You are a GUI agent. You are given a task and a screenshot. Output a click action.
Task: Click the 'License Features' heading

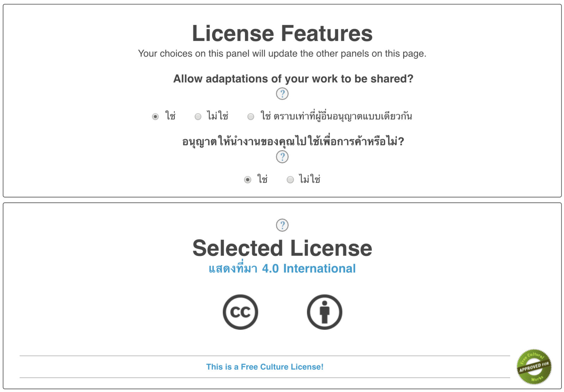[x=282, y=33]
